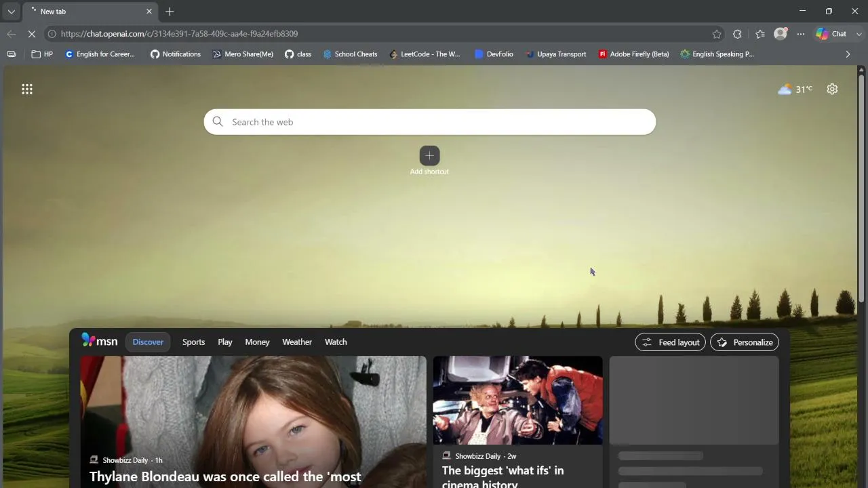Open a new browser tab
Image resolution: width=868 pixels, height=488 pixels.
pos(170,12)
